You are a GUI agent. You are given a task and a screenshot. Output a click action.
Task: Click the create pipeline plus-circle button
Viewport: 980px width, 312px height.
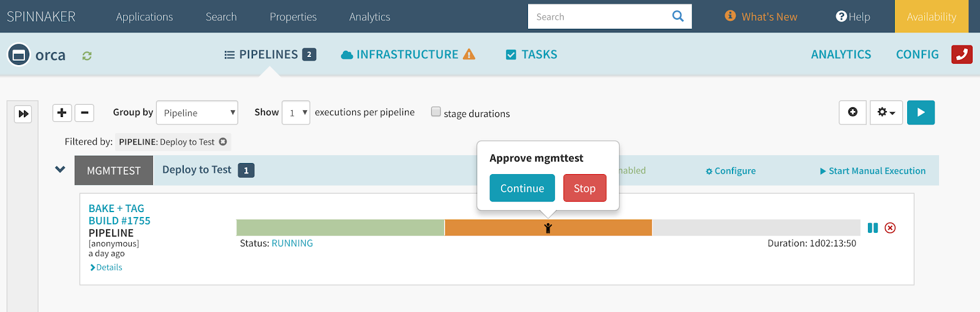click(853, 112)
